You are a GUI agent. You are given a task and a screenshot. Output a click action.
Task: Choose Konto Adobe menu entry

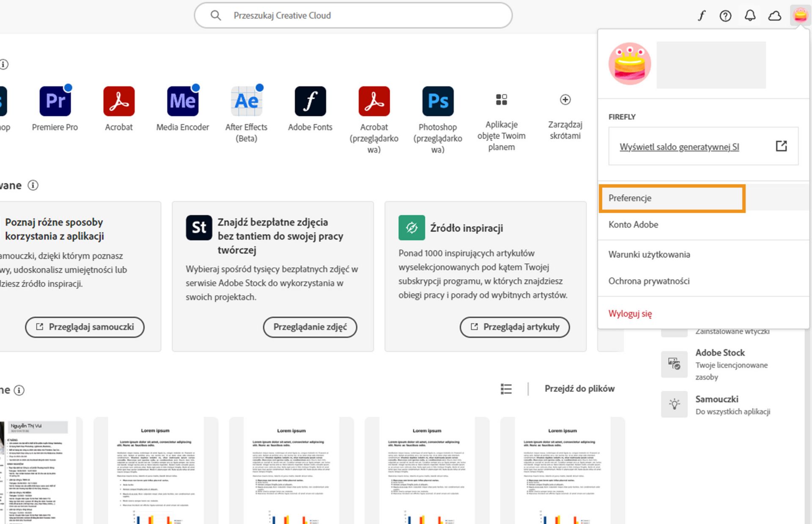(633, 225)
